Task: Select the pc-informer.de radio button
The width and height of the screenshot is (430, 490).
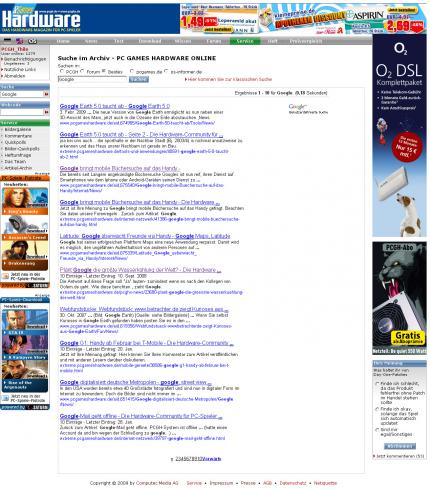Action: coord(166,71)
